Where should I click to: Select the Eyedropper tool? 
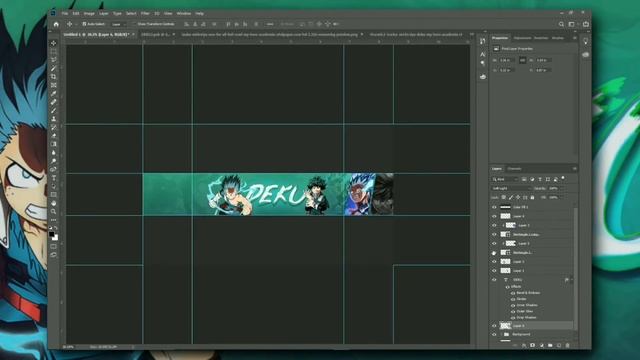53,93
